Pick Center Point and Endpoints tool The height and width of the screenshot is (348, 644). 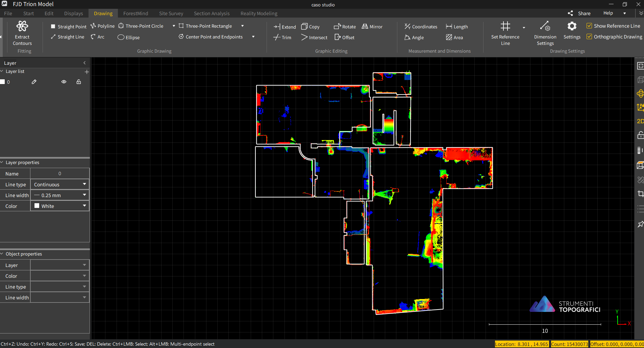pyautogui.click(x=211, y=37)
